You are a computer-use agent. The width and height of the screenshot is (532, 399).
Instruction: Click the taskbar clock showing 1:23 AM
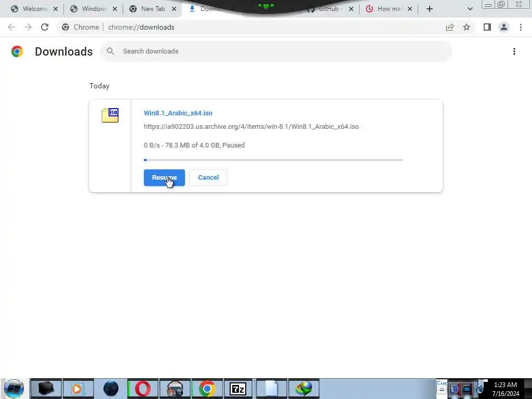pos(506,389)
